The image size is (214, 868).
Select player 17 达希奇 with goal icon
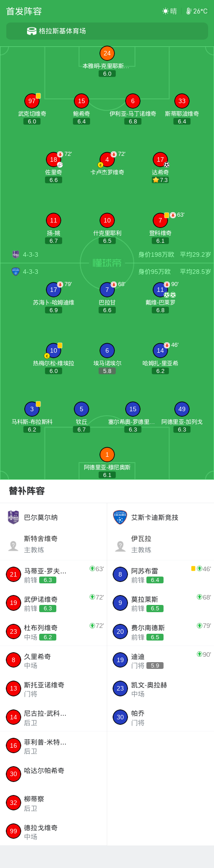tap(160, 159)
